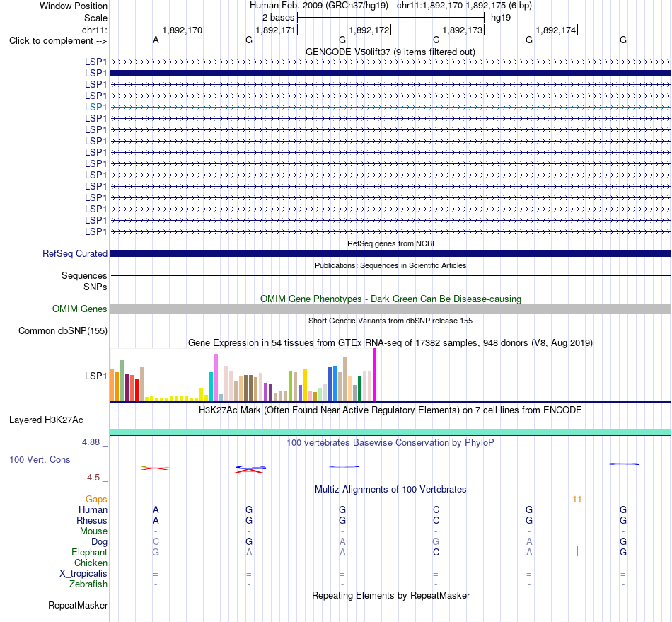Screen dimensions: 672x622
Task: Click the Common dbSNP(155) label
Action: 63,331
